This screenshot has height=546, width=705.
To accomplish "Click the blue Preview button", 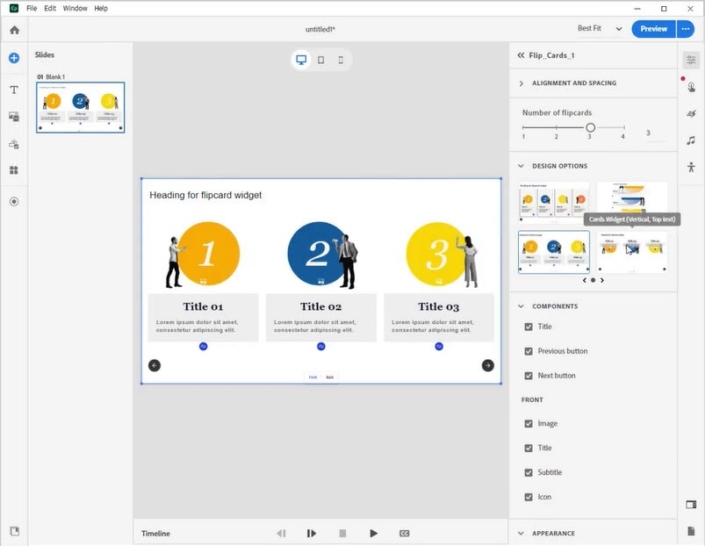I will [653, 29].
